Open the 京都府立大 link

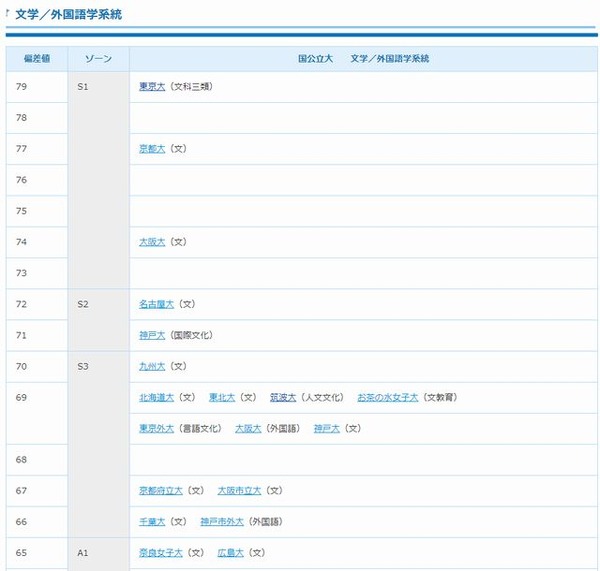161,491
